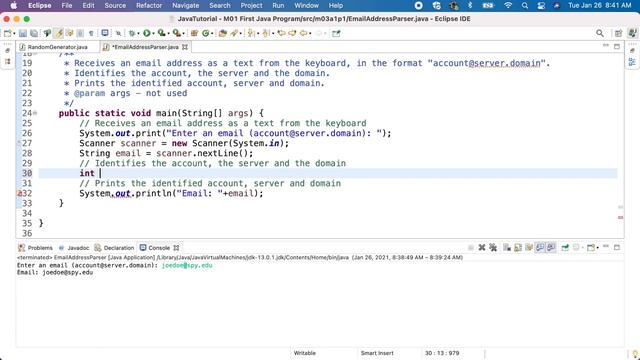
Task: Click the Next Annotation icon
Action: click(251, 33)
